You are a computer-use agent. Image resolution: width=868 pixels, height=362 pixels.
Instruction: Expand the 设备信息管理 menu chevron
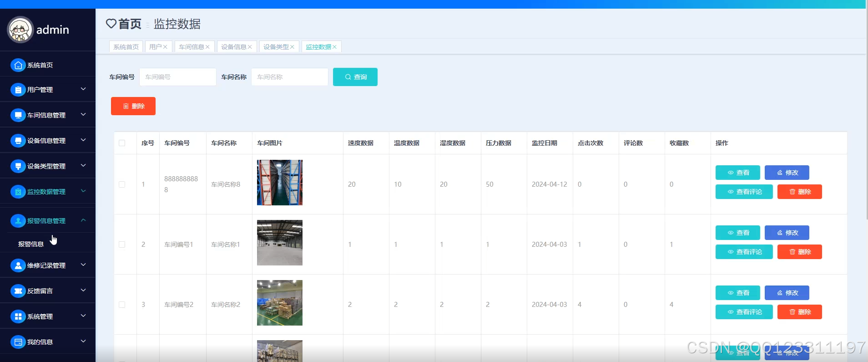[83, 140]
